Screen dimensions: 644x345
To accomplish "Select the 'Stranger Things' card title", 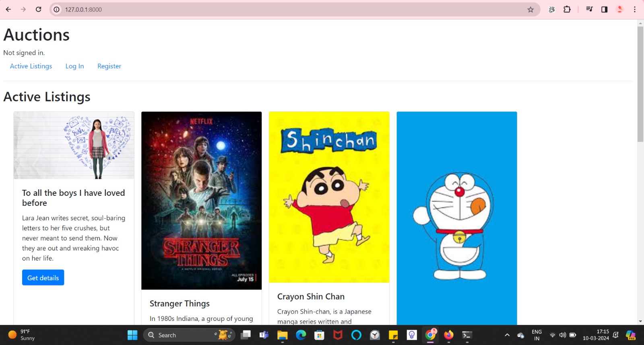I will coord(180,304).
